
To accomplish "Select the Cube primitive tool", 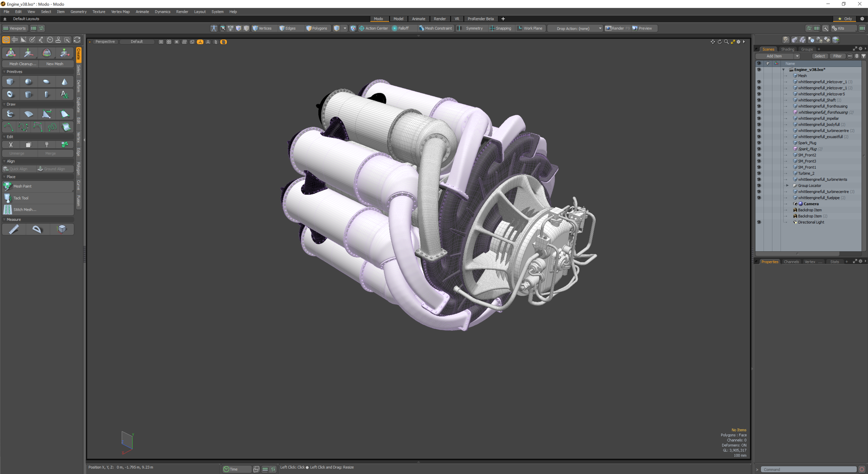I will [x=10, y=81].
